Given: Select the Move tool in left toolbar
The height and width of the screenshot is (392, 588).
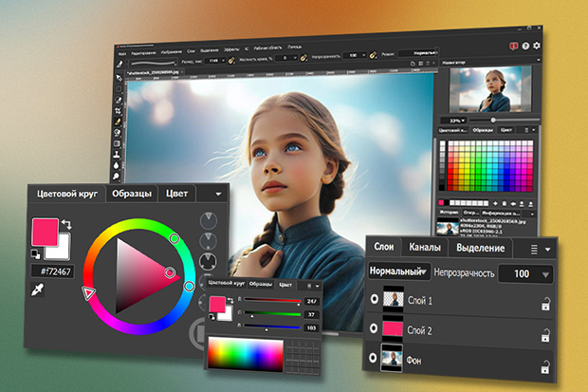Looking at the screenshot, I should coord(119,78).
